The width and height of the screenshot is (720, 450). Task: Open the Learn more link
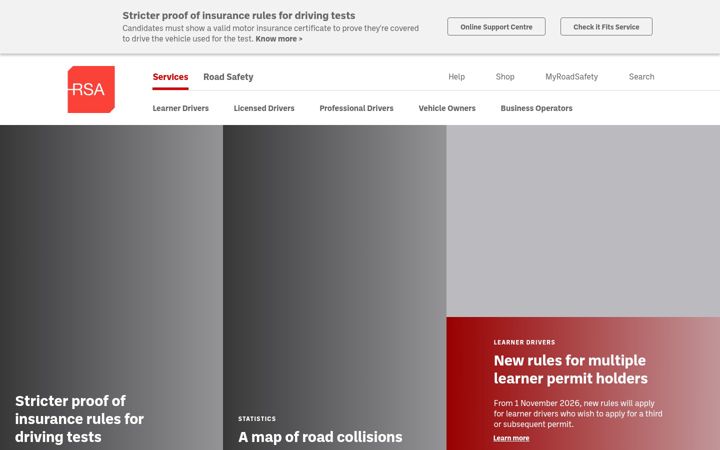pos(511,439)
